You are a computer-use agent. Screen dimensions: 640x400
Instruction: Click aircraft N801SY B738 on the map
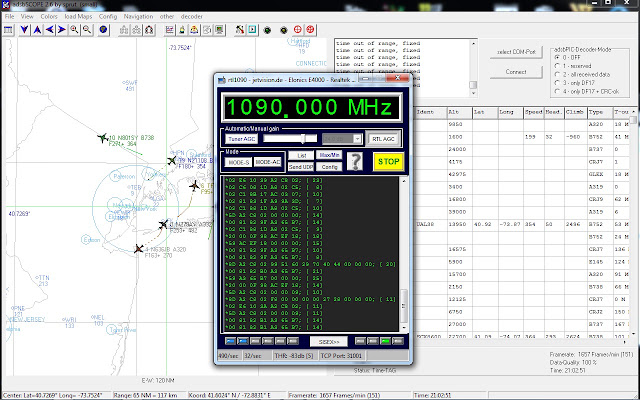[103, 138]
